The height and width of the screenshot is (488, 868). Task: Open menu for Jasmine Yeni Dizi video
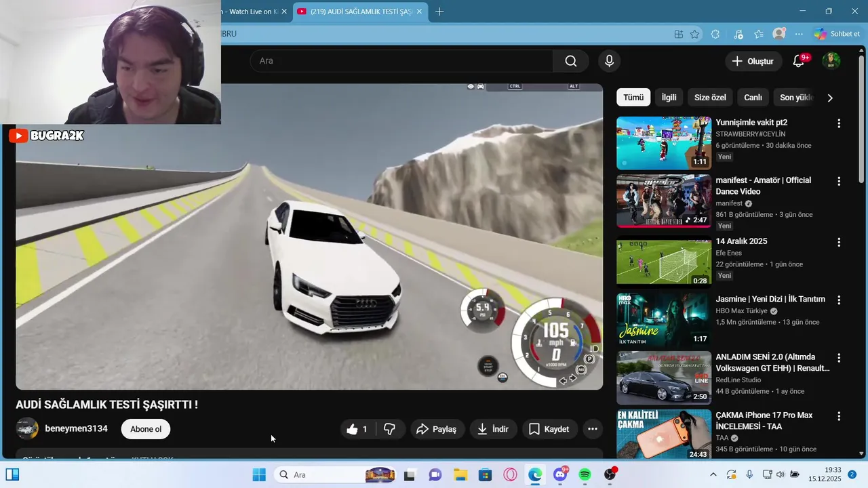coord(839,300)
